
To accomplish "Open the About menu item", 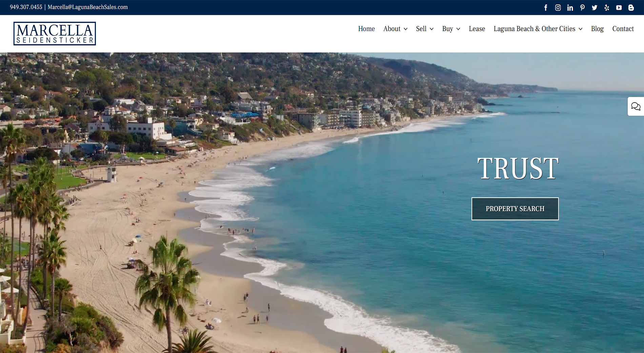I will point(392,29).
